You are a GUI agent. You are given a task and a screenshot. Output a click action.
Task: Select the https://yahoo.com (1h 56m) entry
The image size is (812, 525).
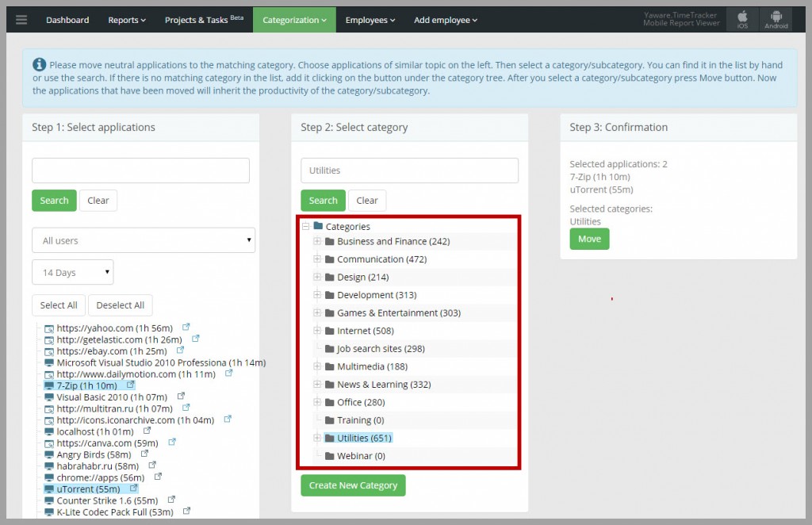114,328
